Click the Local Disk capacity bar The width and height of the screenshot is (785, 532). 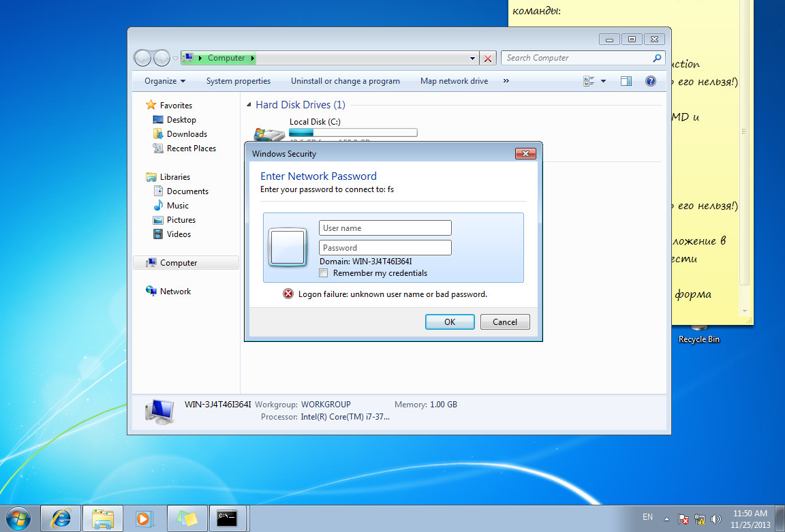[353, 133]
